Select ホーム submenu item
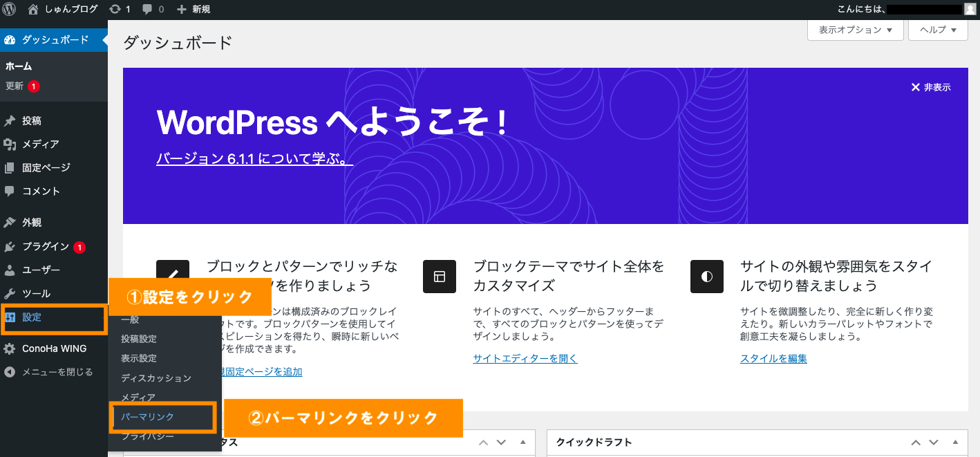 tap(19, 66)
